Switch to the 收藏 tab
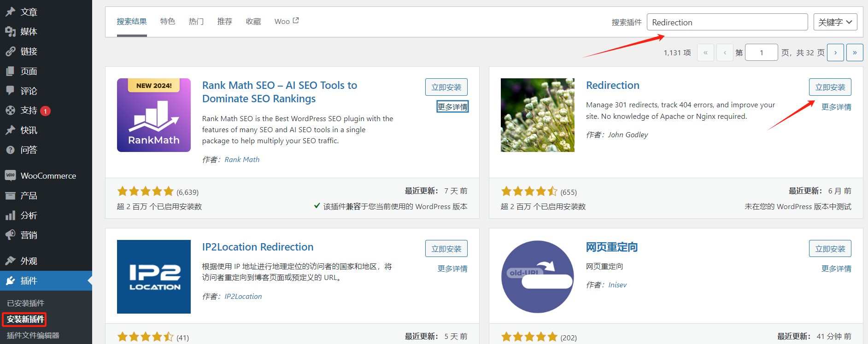Screen dimensions: 868x344 tap(253, 21)
